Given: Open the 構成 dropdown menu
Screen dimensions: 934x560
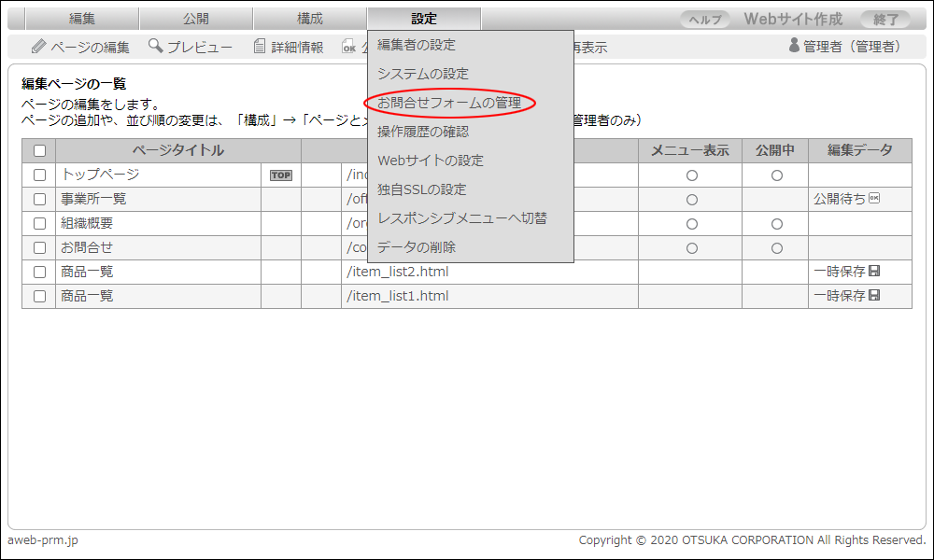Looking at the screenshot, I should tap(310, 19).
